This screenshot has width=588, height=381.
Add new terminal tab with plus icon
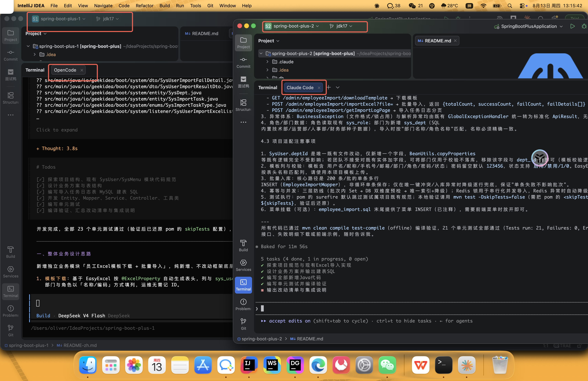click(x=329, y=87)
